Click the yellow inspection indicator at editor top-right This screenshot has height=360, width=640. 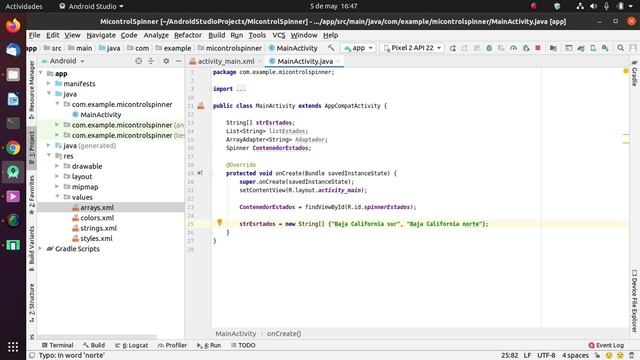(626, 71)
